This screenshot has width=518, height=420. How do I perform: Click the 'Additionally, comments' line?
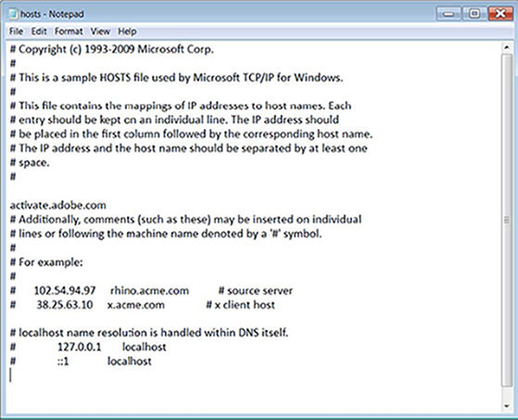tap(185, 220)
